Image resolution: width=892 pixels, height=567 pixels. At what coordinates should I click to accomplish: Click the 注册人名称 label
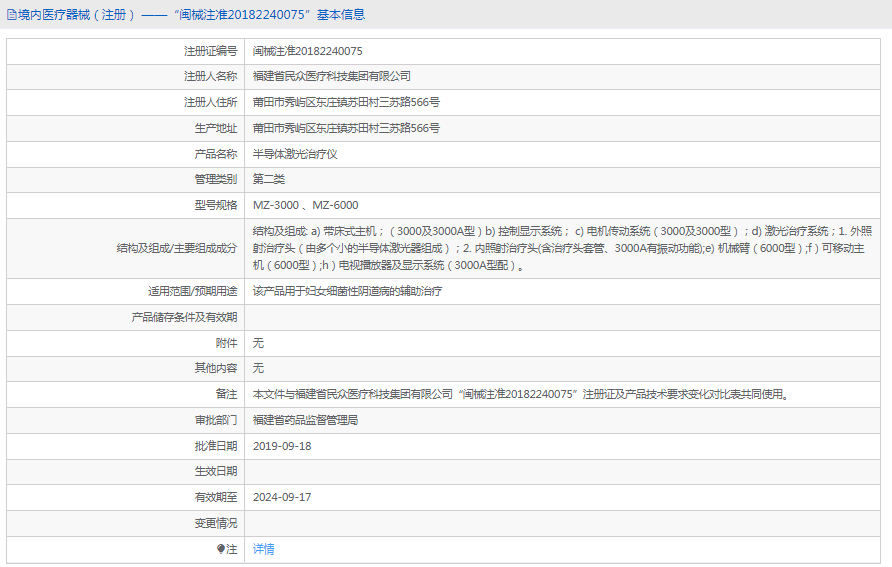pos(210,76)
